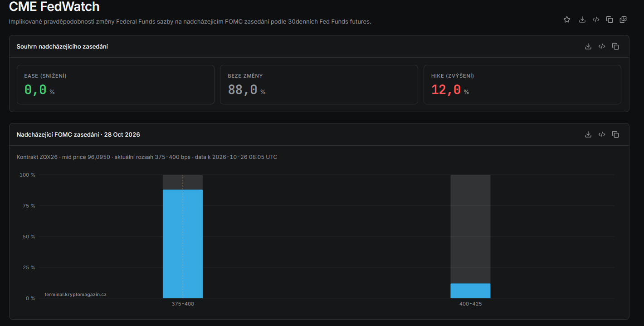This screenshot has height=326, width=644.
Task: Select the "CME FedWatch" heading
Action: coord(54,7)
